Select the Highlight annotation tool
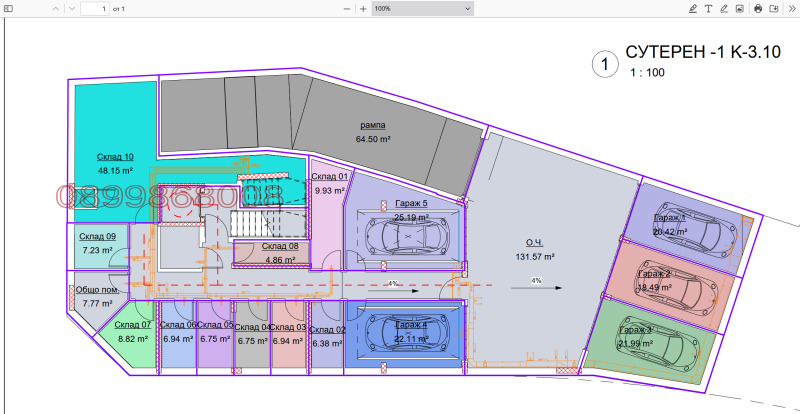Image resolution: width=800 pixels, height=414 pixels. pyautogui.click(x=693, y=8)
